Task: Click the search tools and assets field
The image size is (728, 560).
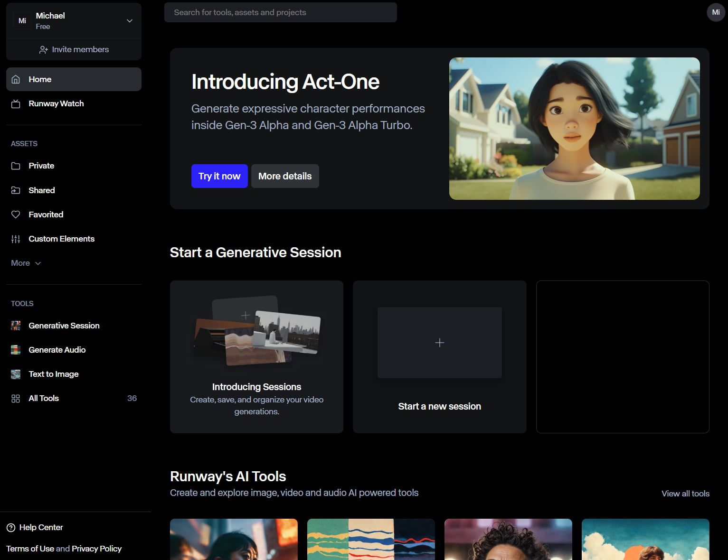Action: [x=280, y=12]
